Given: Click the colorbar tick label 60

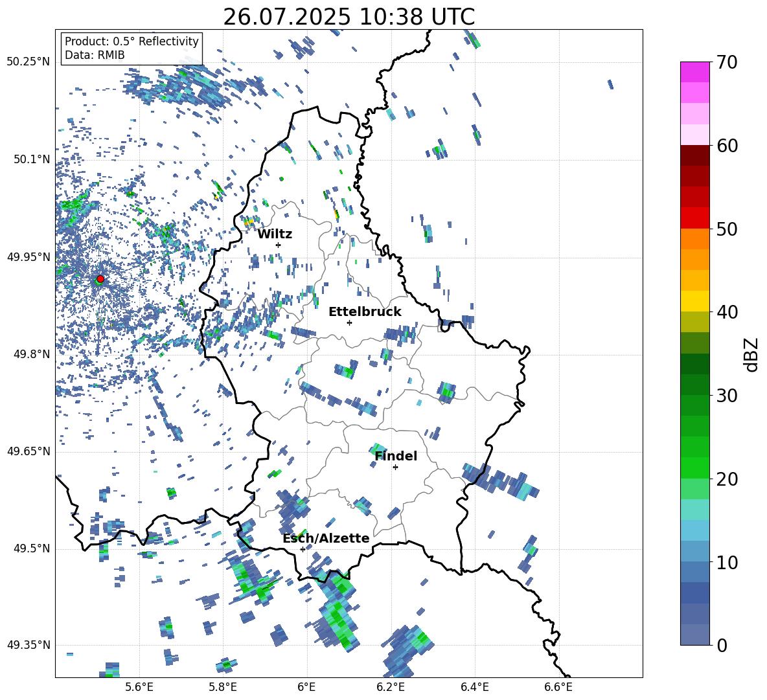Looking at the screenshot, I should [727, 146].
